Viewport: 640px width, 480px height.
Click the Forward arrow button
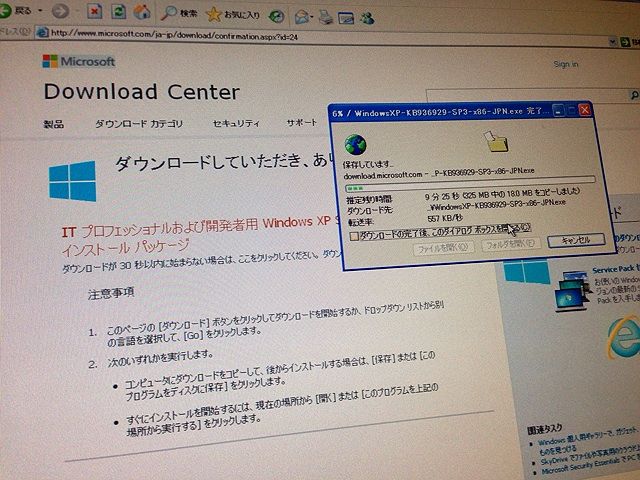60,11
